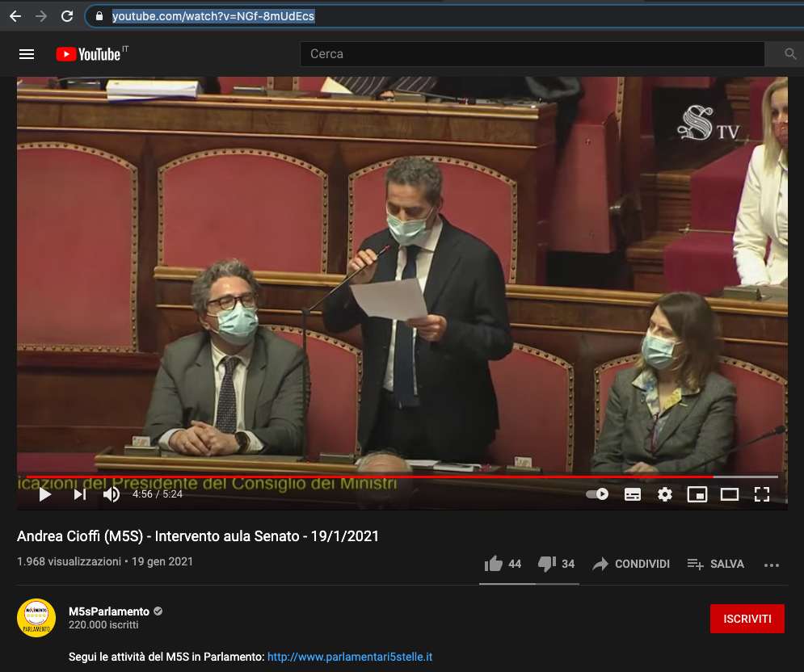Screen dimensions: 804x672
Task: Turn on subtitles with the captions icon
Action: point(632,494)
